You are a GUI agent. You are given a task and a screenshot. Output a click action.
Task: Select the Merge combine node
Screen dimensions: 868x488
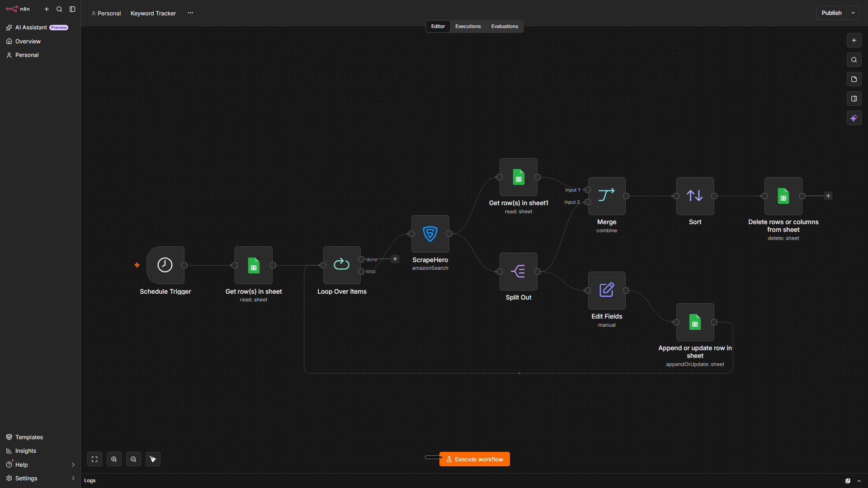click(x=607, y=196)
